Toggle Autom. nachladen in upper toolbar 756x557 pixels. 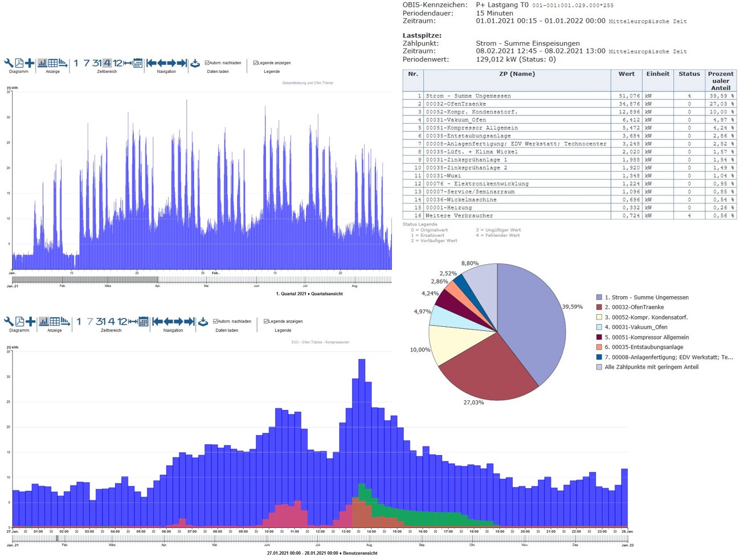207,63
